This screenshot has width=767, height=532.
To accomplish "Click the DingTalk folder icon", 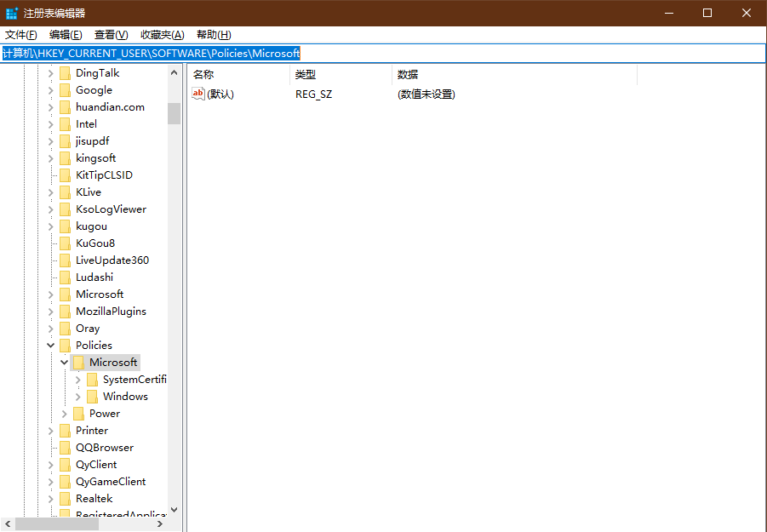I will click(65, 73).
